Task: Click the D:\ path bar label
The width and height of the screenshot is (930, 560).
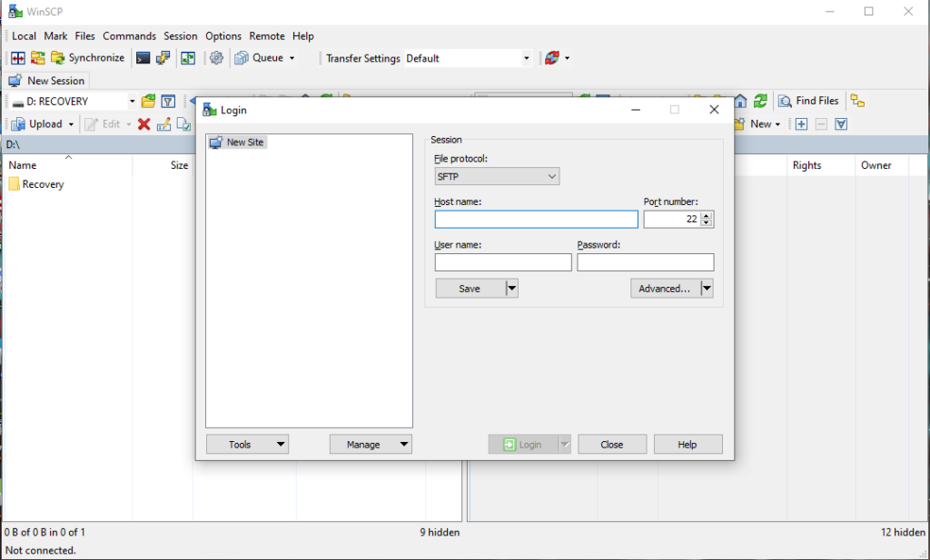Action: click(x=13, y=144)
